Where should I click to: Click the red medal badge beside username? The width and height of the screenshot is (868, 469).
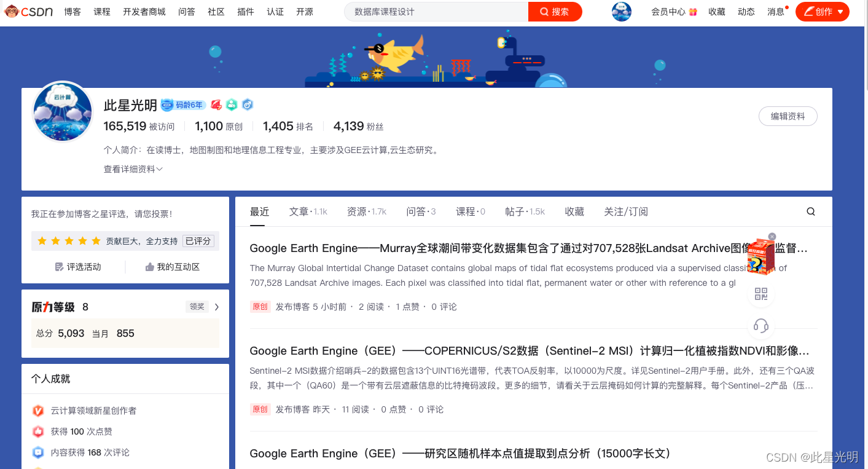(216, 105)
